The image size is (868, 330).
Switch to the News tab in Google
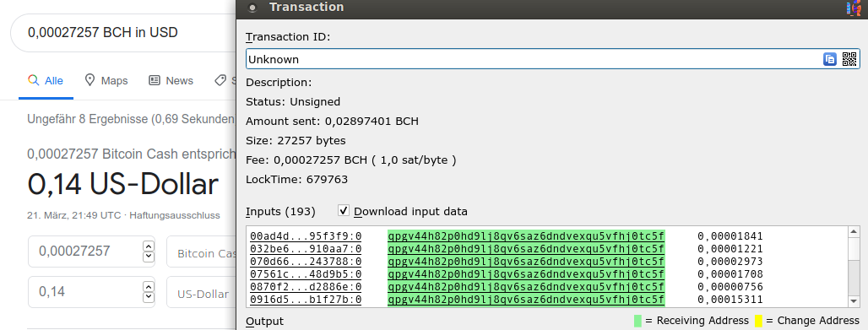pos(171,81)
